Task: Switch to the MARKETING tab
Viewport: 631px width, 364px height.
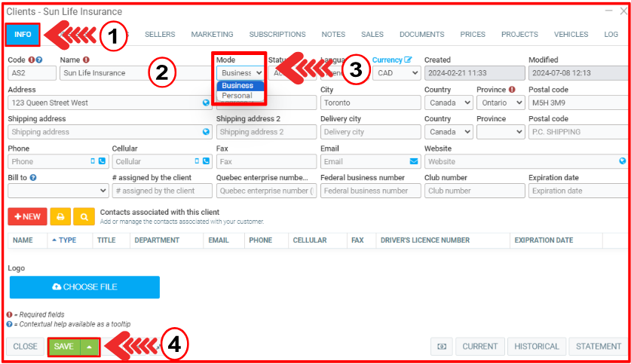Action: coord(212,35)
